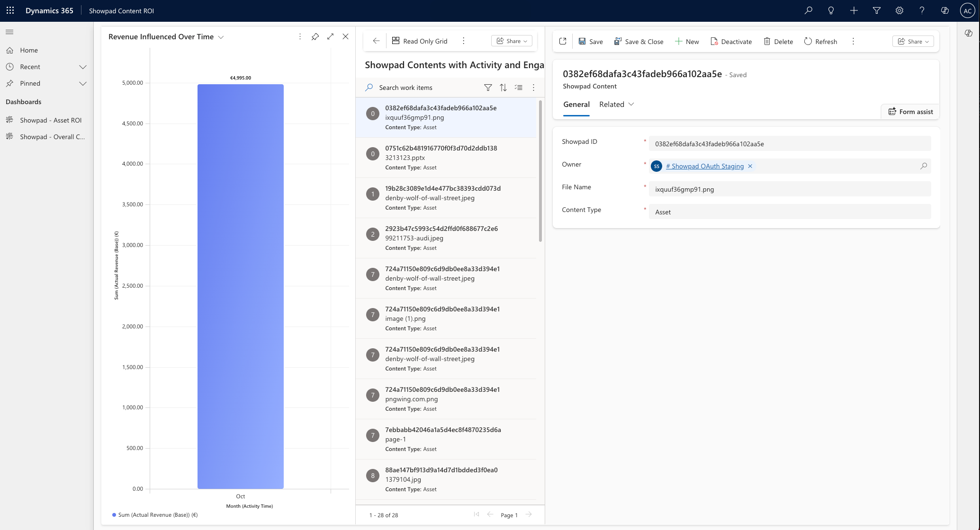Toggle multi-select list view icon
980x530 pixels.
coord(519,88)
